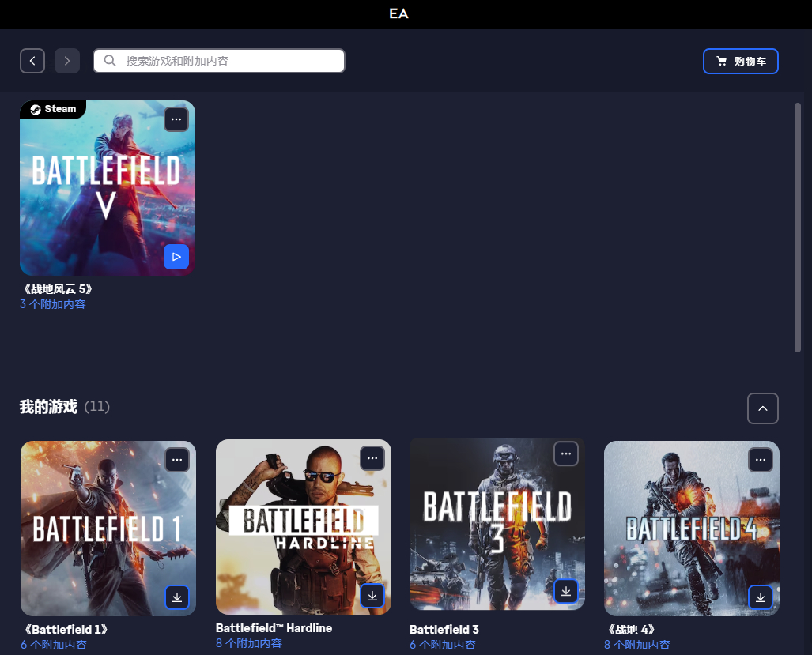The height and width of the screenshot is (655, 812).
Task: Focus the search games and add-ons field
Action: click(x=218, y=61)
